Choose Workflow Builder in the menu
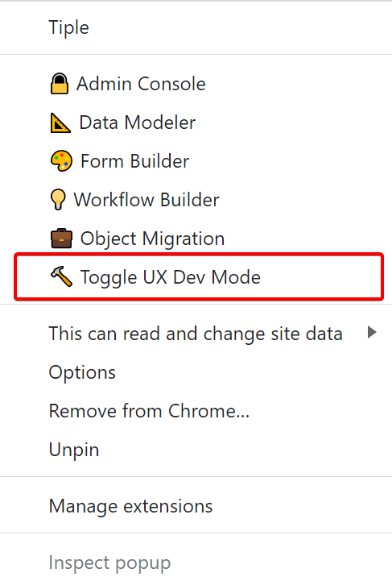 point(196,200)
